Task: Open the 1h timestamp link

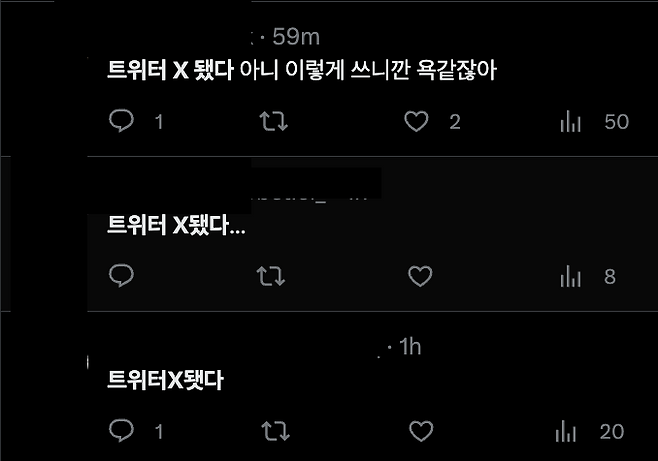Action: (410, 347)
